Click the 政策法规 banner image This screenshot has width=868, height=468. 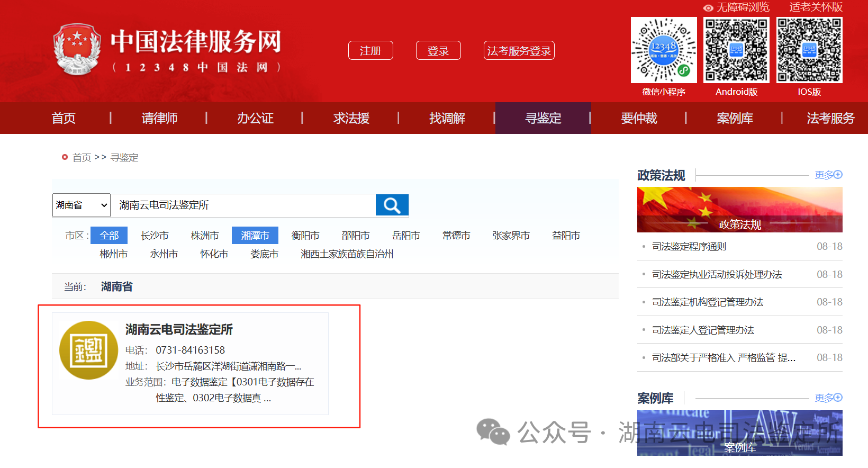pos(740,210)
